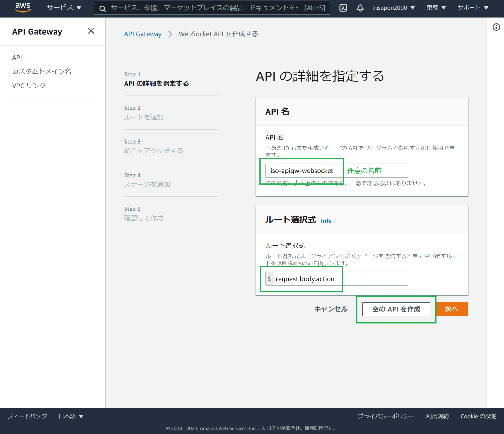Open the サポート dropdown
Screen dimensions: 504x434
472,8
